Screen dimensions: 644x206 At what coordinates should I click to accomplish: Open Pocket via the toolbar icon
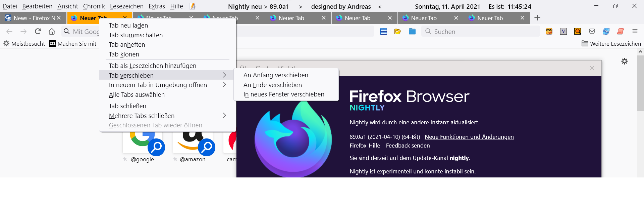coord(592,31)
